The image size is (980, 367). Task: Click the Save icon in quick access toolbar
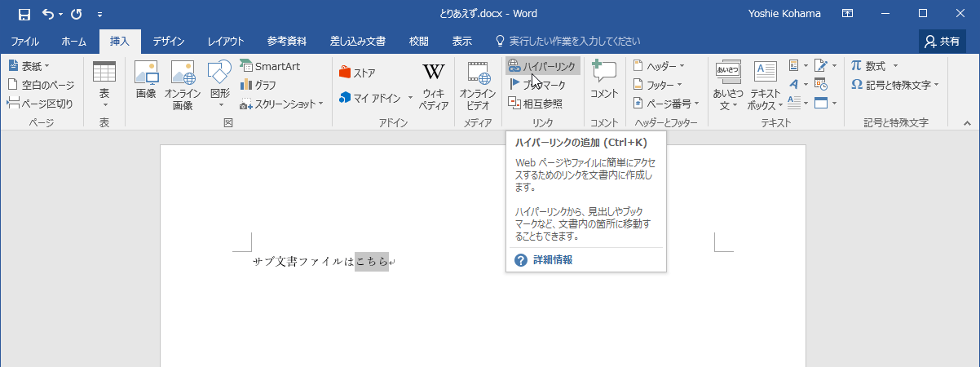pyautogui.click(x=24, y=14)
